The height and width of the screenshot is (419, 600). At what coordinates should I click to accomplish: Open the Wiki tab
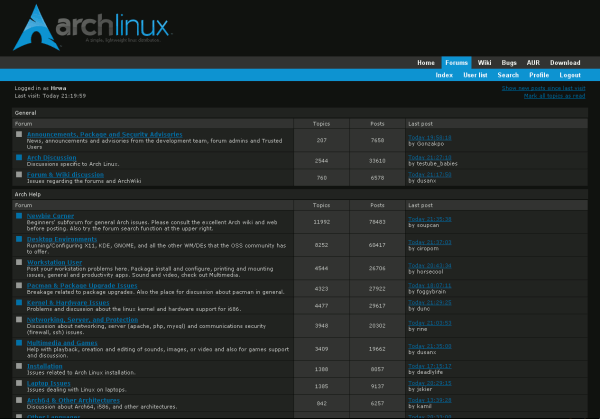484,63
